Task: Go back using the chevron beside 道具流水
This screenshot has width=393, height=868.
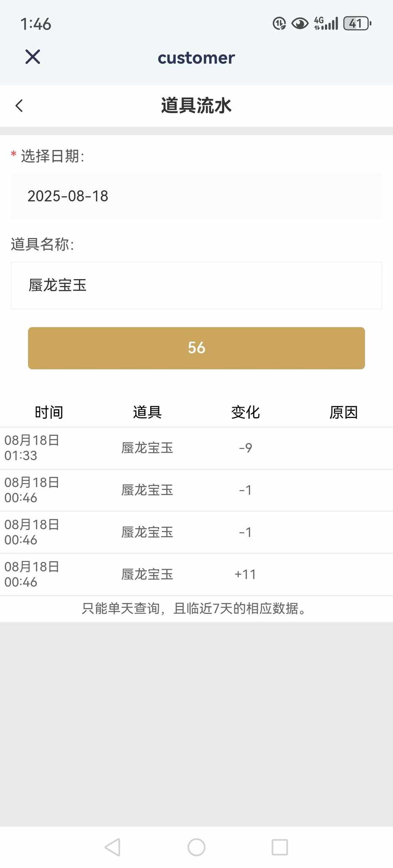Action: pos(19,106)
